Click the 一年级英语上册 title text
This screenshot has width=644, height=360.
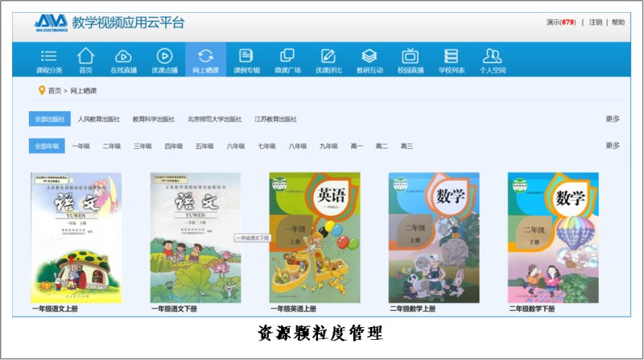click(x=293, y=308)
